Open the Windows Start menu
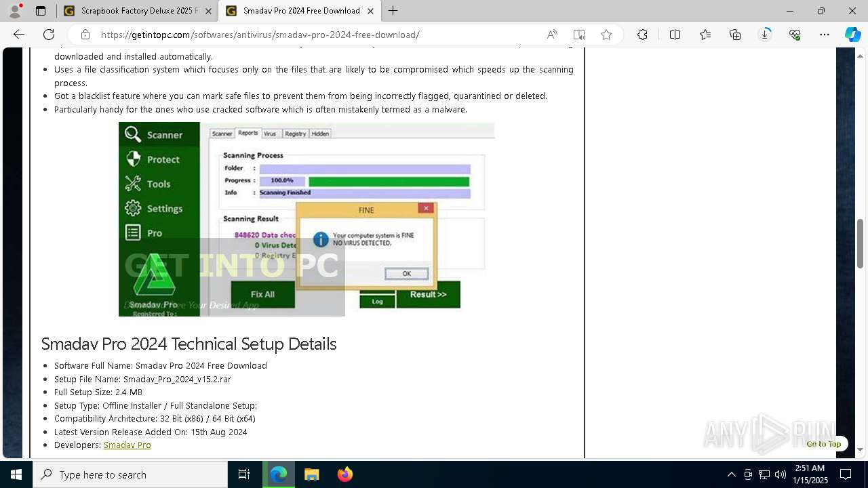The image size is (868, 488). [16, 474]
